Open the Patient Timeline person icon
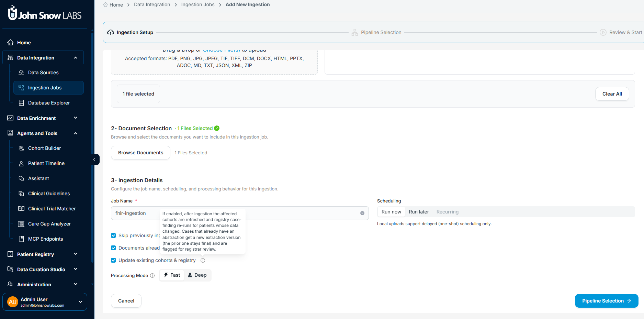 coord(21,163)
